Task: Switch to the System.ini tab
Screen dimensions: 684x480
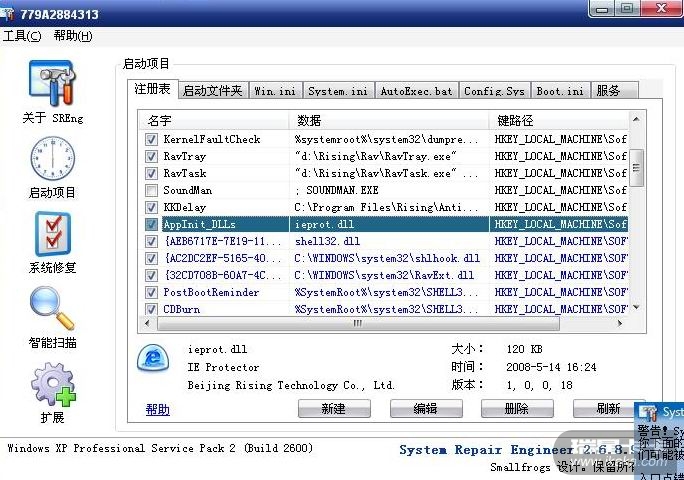Action: (338, 91)
